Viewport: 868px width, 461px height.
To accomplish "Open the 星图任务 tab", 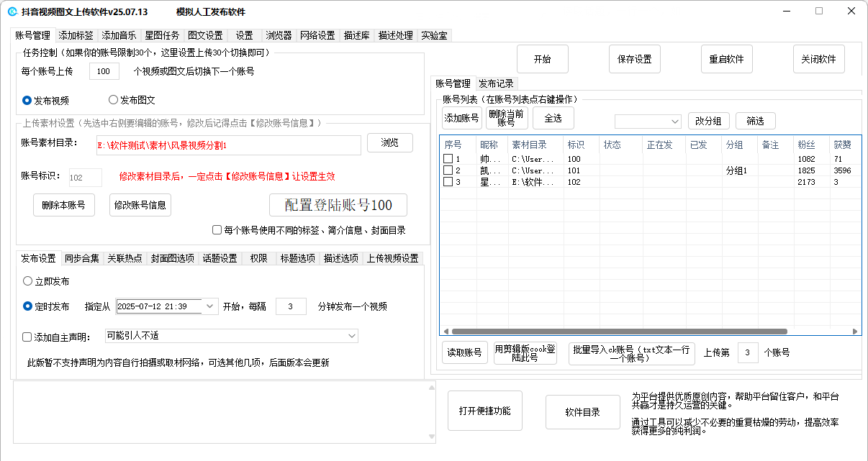I will (x=162, y=35).
